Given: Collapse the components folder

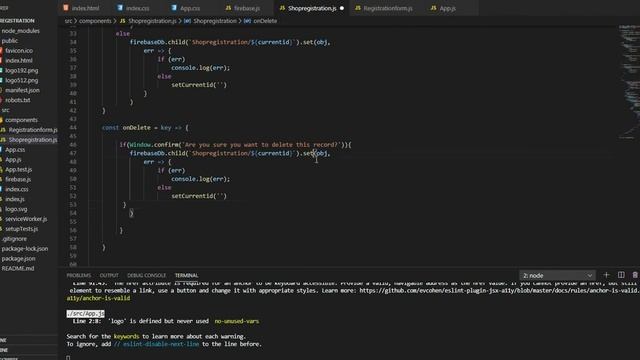Looking at the screenshot, I should (21, 120).
